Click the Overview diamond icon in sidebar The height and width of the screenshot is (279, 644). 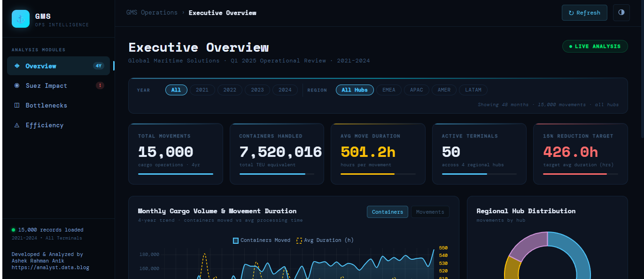(x=17, y=66)
